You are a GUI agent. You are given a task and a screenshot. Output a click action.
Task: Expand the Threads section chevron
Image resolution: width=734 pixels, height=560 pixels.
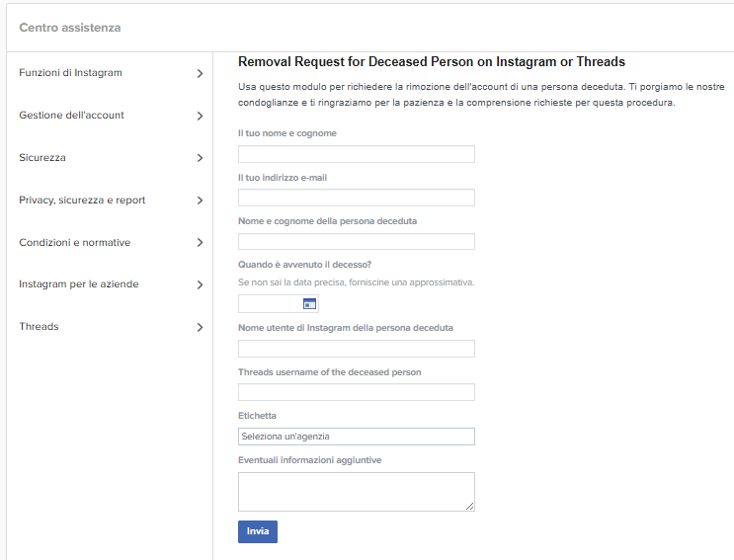click(200, 328)
